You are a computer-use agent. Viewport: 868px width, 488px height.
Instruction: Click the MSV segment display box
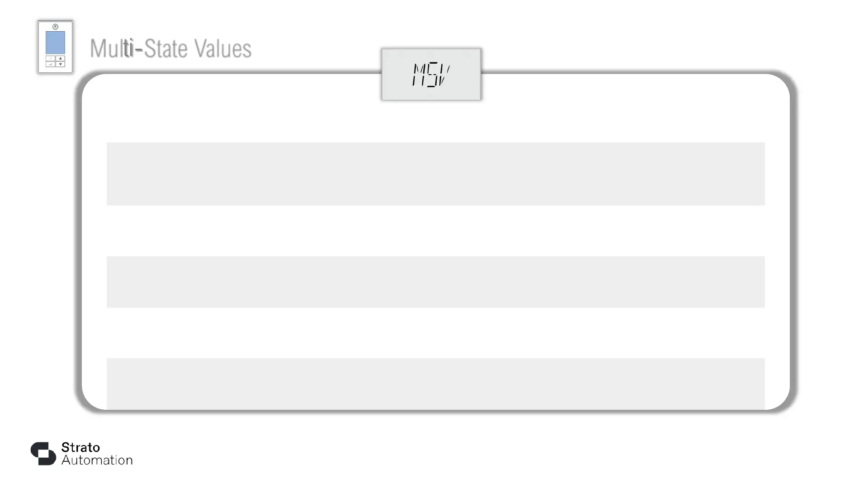point(431,75)
